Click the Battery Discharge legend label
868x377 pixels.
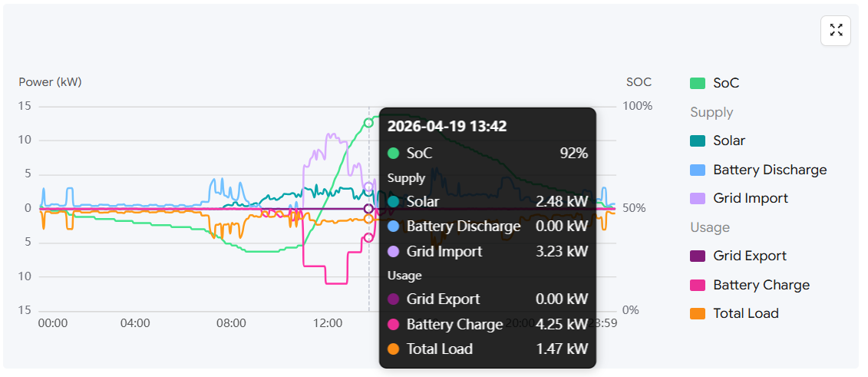[769, 170]
